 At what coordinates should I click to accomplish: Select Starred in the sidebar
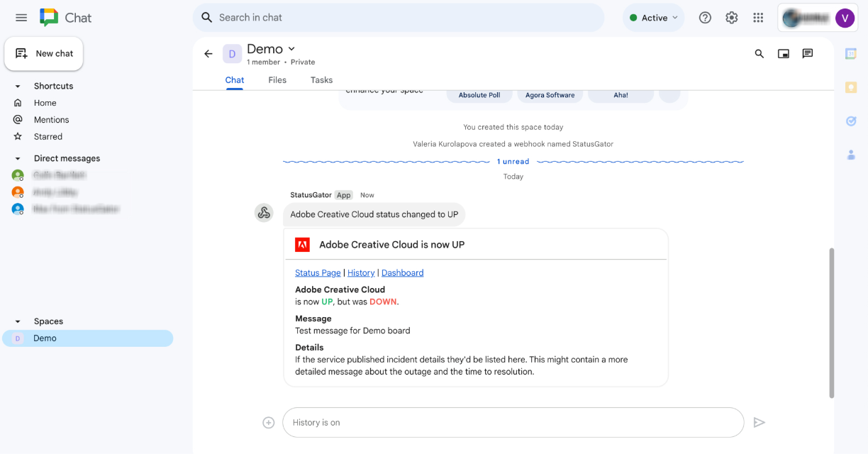pos(48,136)
